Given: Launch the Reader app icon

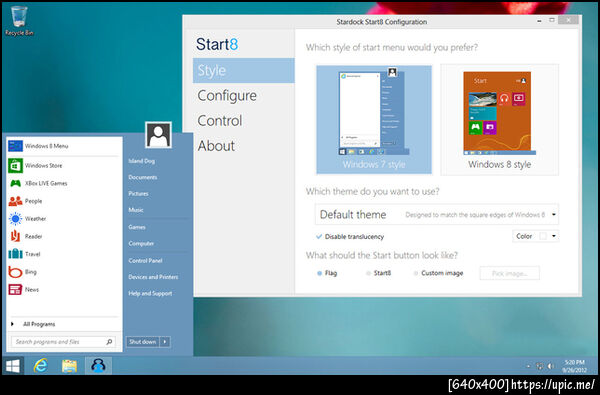Looking at the screenshot, I should coord(15,236).
